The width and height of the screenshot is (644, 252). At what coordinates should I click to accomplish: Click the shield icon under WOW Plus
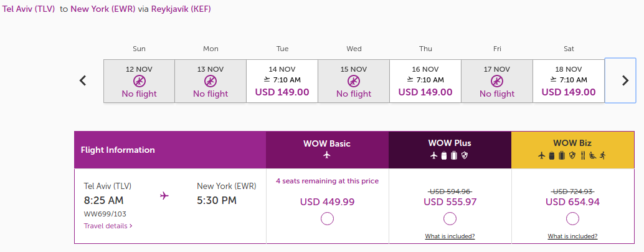(464, 155)
